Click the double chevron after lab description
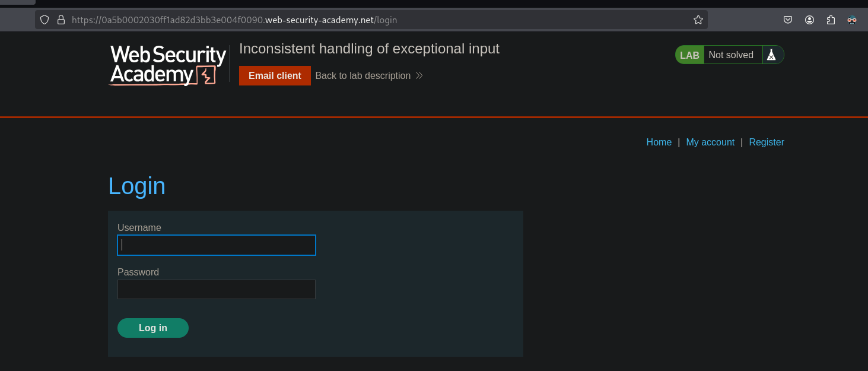 pyautogui.click(x=419, y=76)
